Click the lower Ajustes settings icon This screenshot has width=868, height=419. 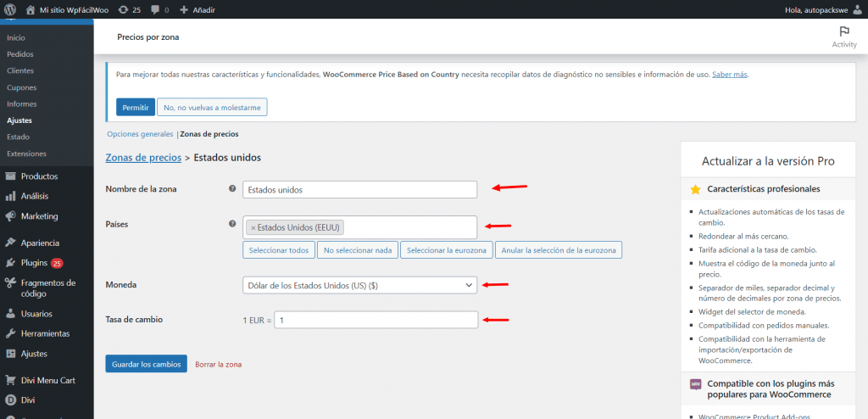click(x=10, y=354)
